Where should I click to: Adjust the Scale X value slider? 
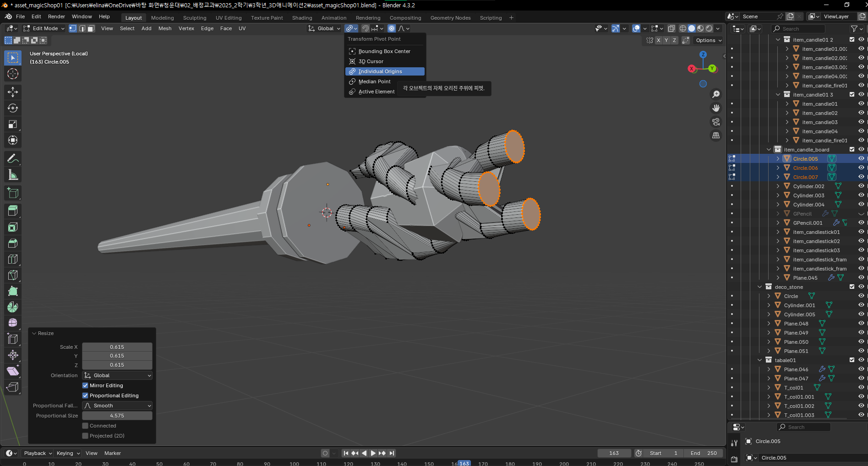[x=117, y=347]
